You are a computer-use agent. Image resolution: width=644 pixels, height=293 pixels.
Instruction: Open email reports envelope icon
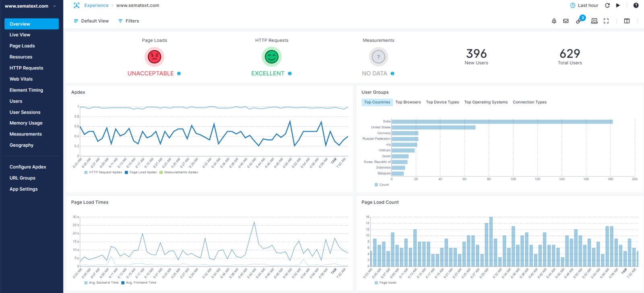(x=566, y=21)
